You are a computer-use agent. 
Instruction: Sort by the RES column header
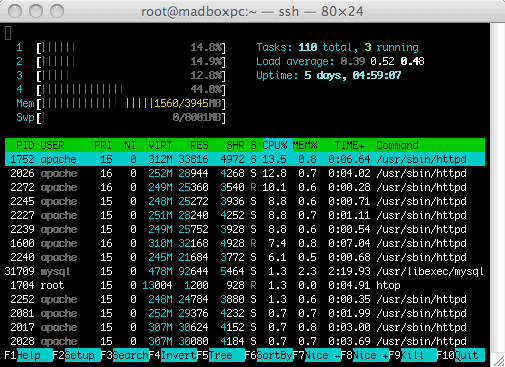(199, 145)
